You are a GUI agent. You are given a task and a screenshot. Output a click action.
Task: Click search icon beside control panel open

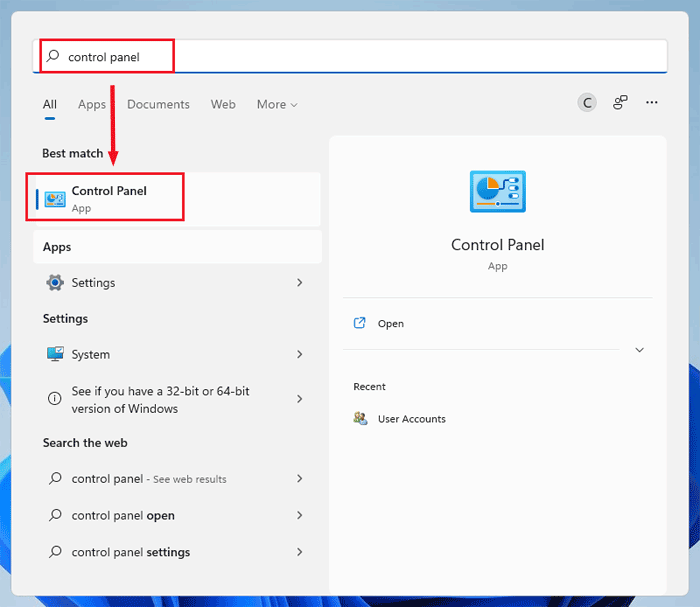tap(55, 515)
